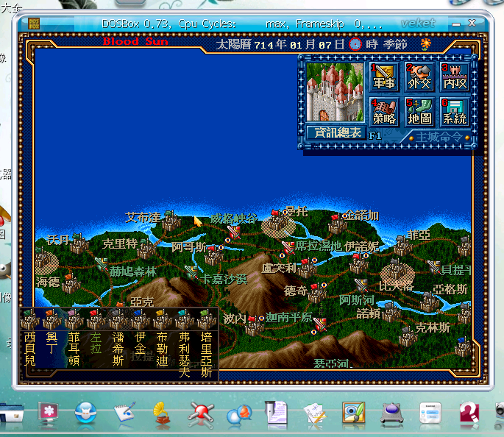Click the 主城命令 label

pyautogui.click(x=439, y=137)
